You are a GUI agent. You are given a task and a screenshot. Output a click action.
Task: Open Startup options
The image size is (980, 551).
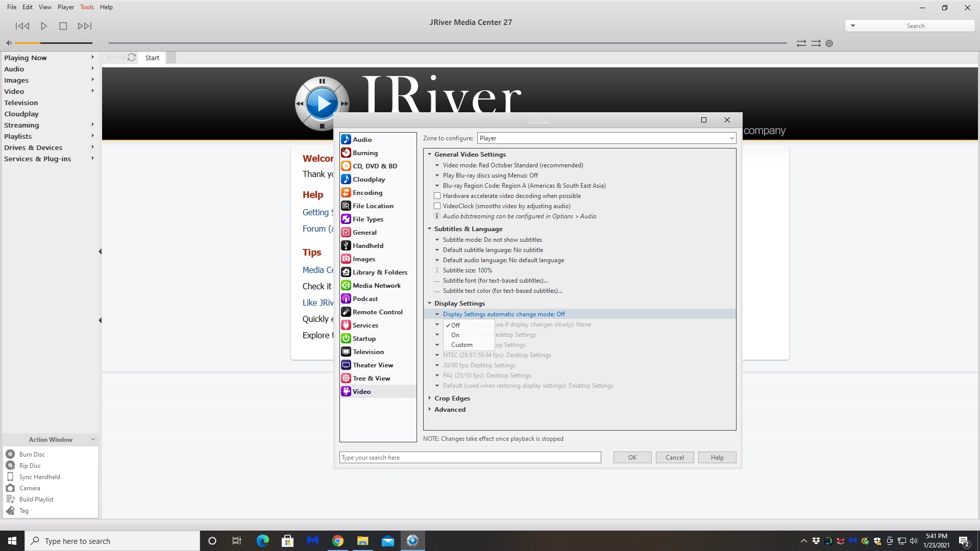click(x=378, y=338)
